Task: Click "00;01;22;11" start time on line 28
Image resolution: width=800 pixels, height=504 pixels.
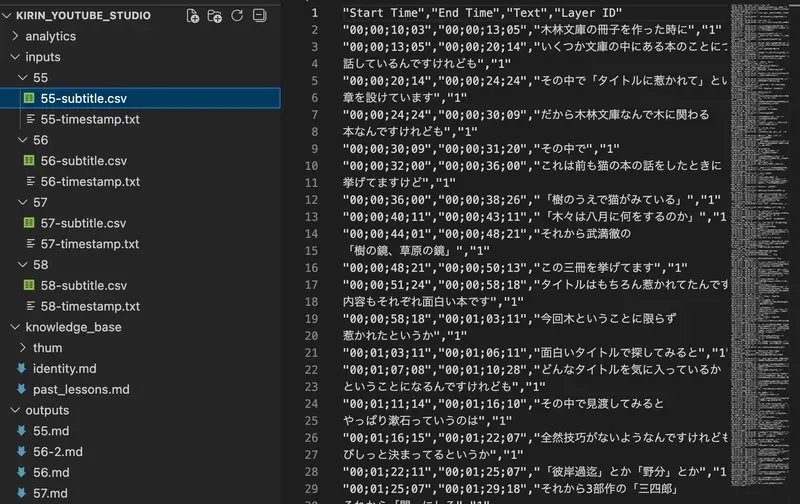Action: 387,472
